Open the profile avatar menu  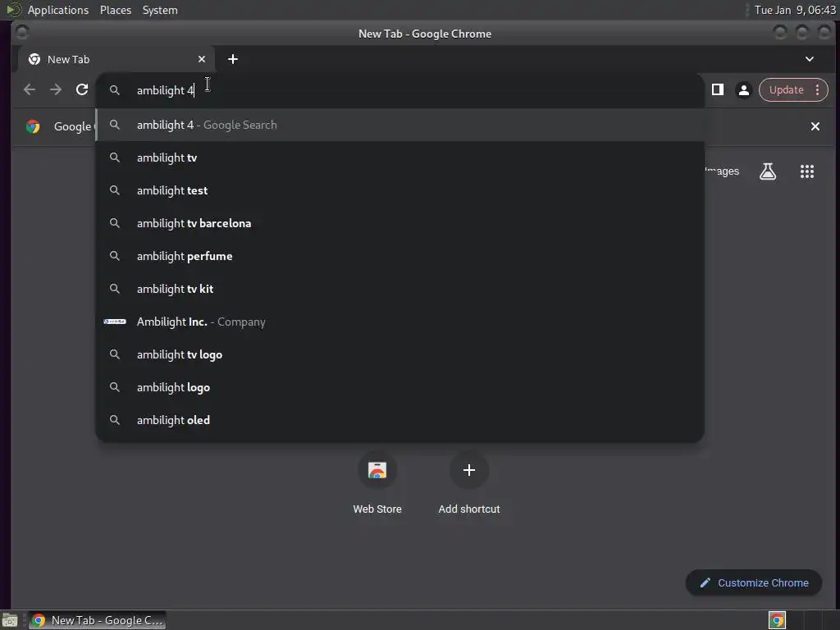(x=743, y=90)
